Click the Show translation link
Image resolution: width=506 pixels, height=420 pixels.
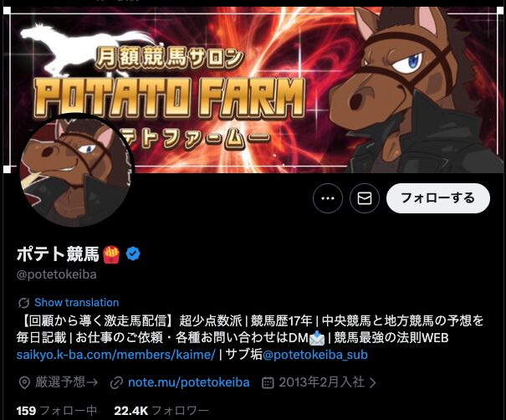tap(77, 303)
